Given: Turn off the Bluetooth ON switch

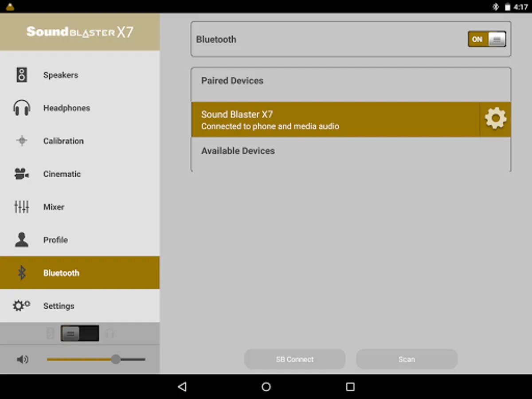Looking at the screenshot, I should [x=487, y=39].
